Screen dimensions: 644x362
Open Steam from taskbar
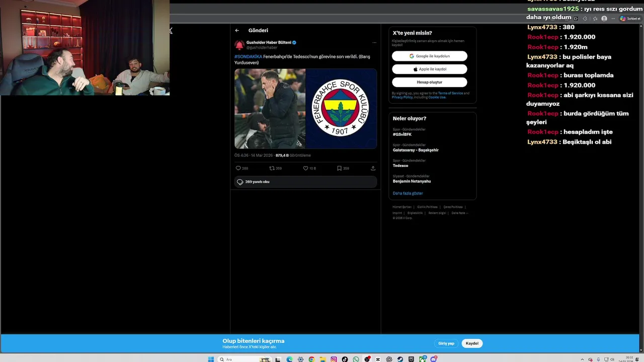[x=400, y=359]
